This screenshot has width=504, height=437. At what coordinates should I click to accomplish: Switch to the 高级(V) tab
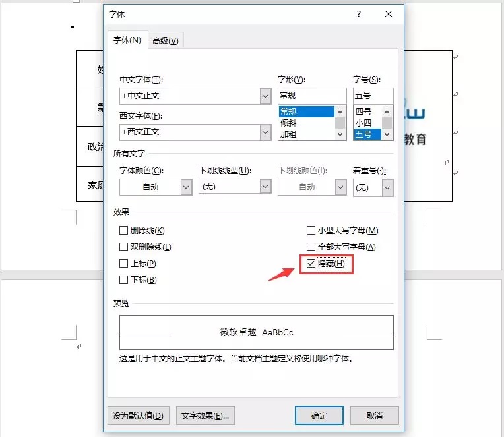165,41
